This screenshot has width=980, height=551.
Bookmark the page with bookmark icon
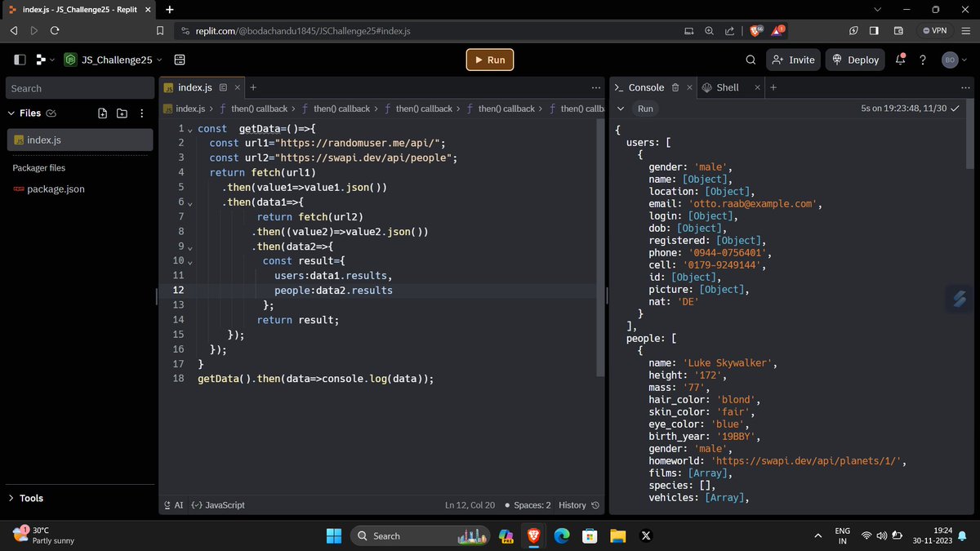[x=160, y=31]
